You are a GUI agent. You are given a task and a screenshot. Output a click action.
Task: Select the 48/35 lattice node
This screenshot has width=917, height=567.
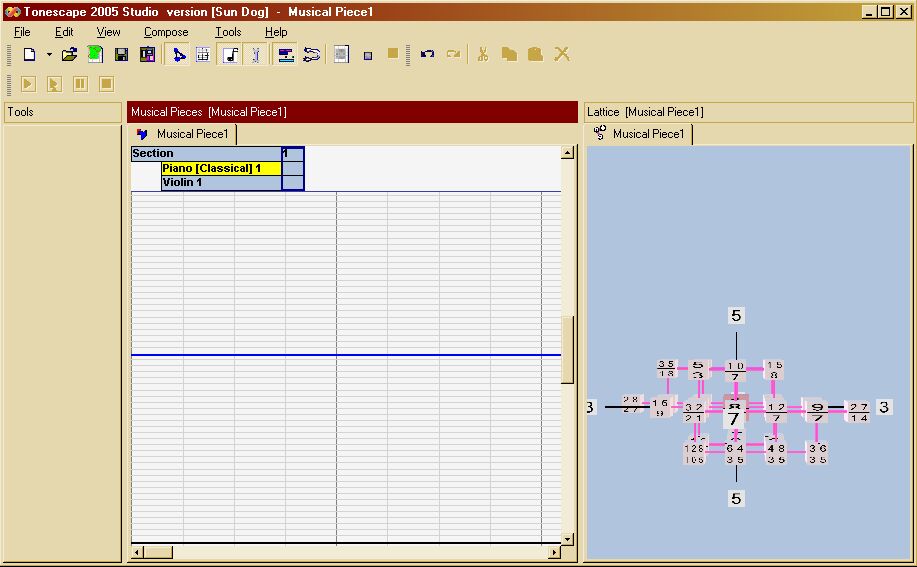(776, 454)
